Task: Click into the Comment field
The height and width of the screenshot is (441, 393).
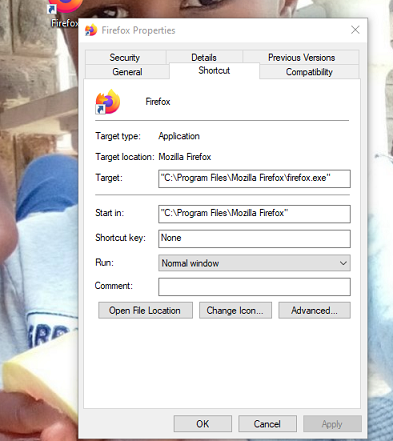Action: [254, 287]
